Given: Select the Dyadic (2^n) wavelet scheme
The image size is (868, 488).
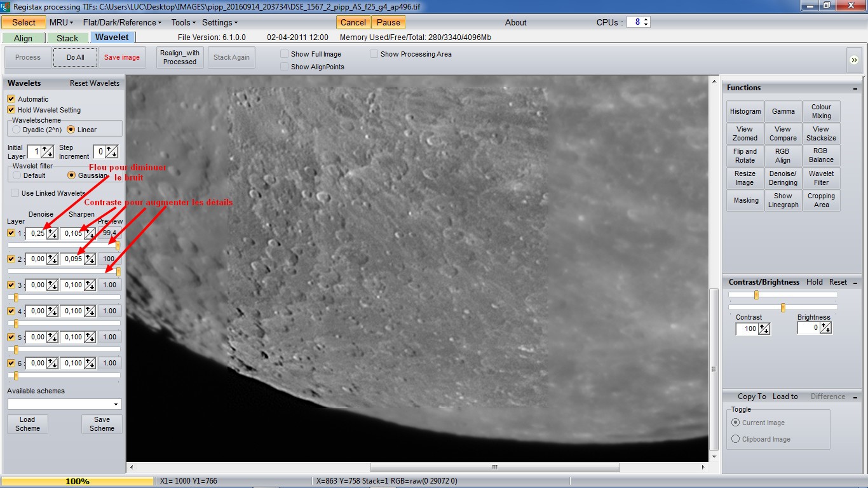Looking at the screenshot, I should point(17,130).
